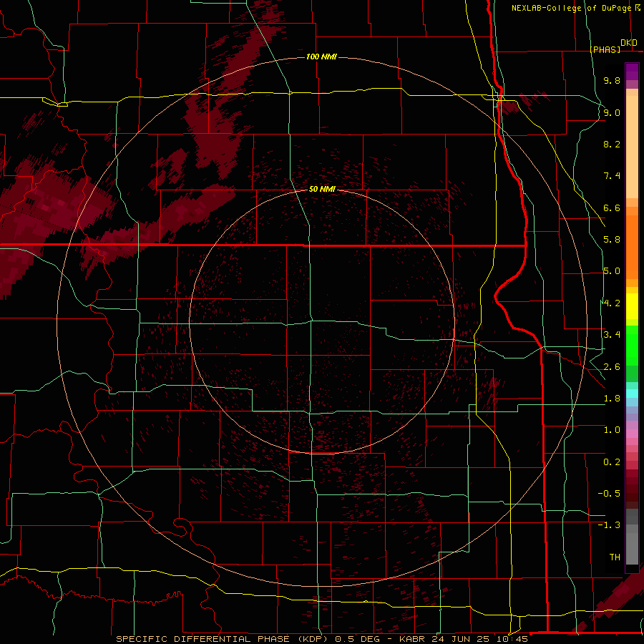Click the TH label on color scale
This screenshot has width=644, height=644.
(615, 557)
